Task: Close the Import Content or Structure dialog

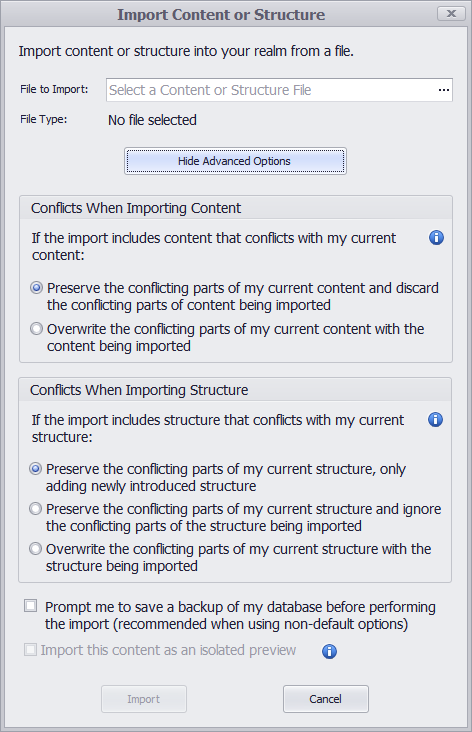Action: point(451,14)
